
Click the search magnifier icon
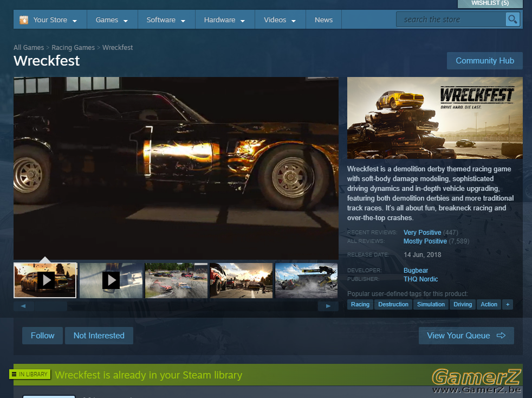[x=512, y=20]
